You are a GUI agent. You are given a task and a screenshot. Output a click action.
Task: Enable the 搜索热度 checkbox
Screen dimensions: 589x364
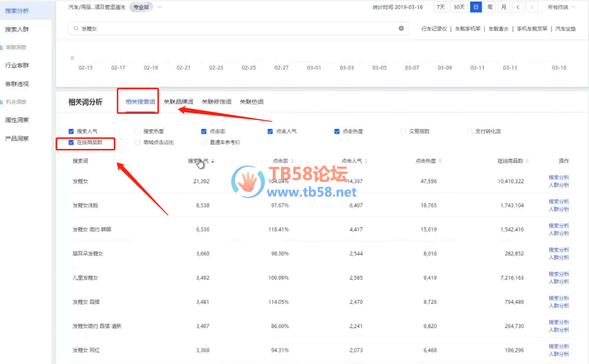tap(138, 131)
